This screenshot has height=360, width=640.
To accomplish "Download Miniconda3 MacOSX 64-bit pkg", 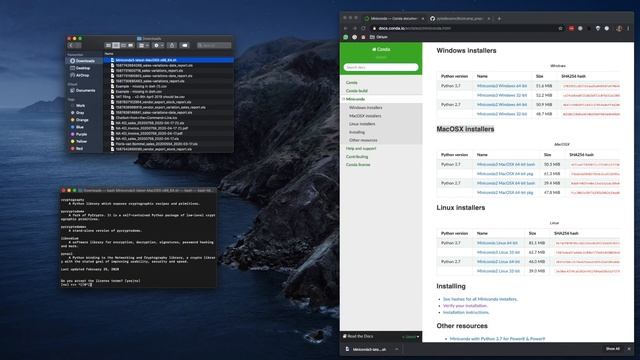I will tap(505, 174).
